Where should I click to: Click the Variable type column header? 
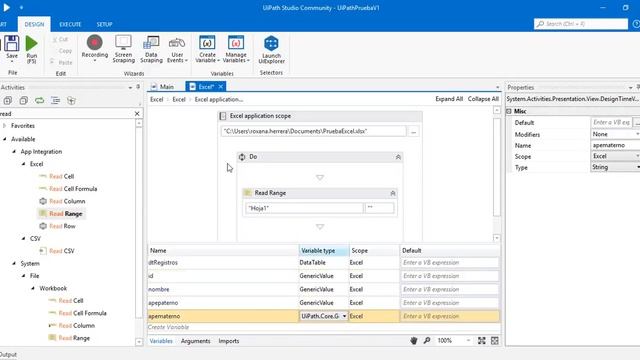coord(324,251)
